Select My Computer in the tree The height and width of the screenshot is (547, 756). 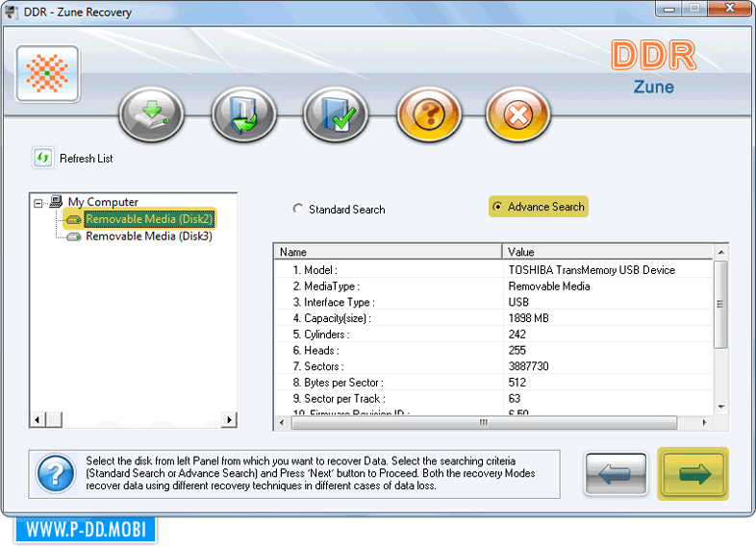103,202
